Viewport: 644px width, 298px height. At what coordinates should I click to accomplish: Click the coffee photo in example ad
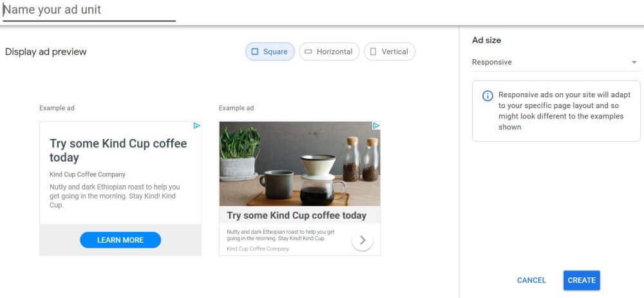[x=299, y=163]
